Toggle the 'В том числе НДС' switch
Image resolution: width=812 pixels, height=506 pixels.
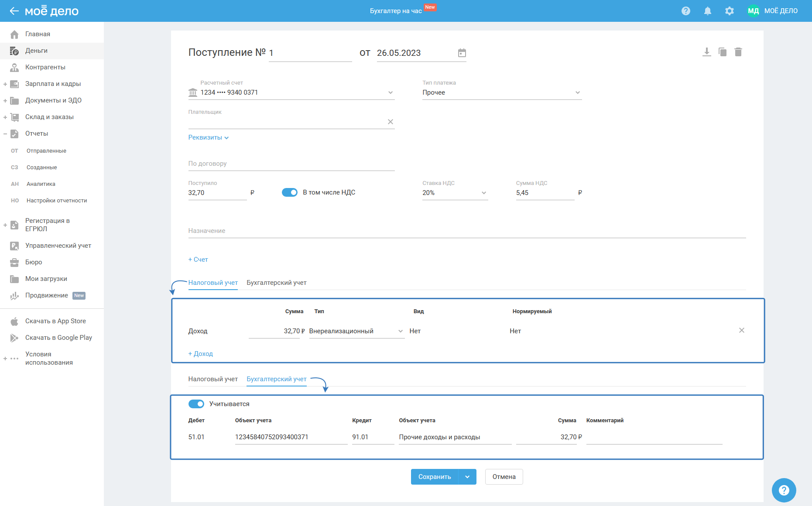coord(290,192)
